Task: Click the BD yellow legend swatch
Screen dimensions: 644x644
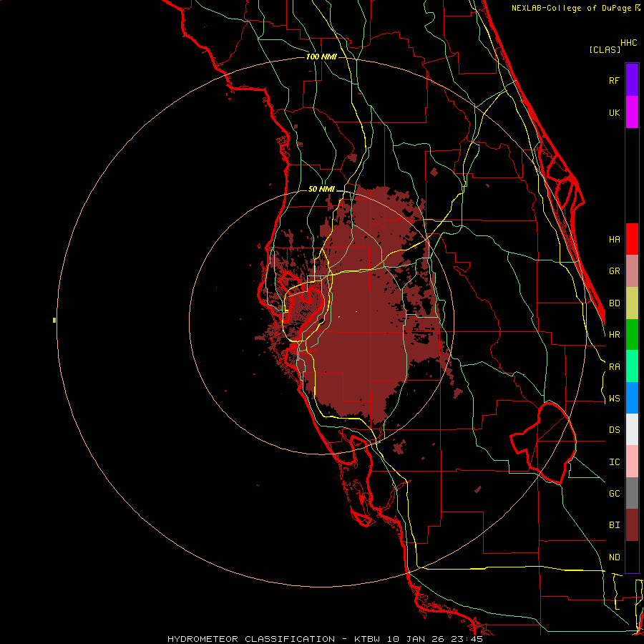Action: pos(632,303)
